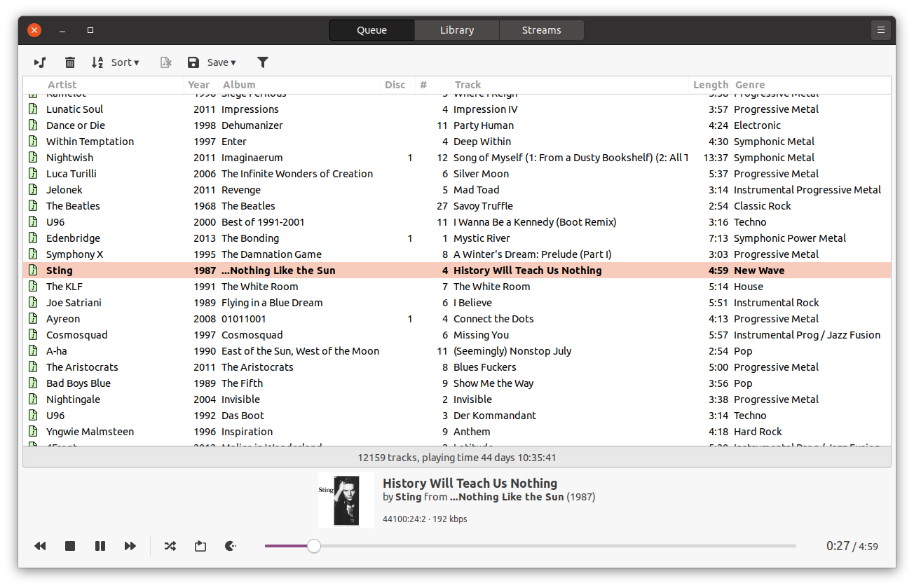This screenshot has height=588, width=914.
Task: Open the Sort dropdown
Action: (x=116, y=62)
